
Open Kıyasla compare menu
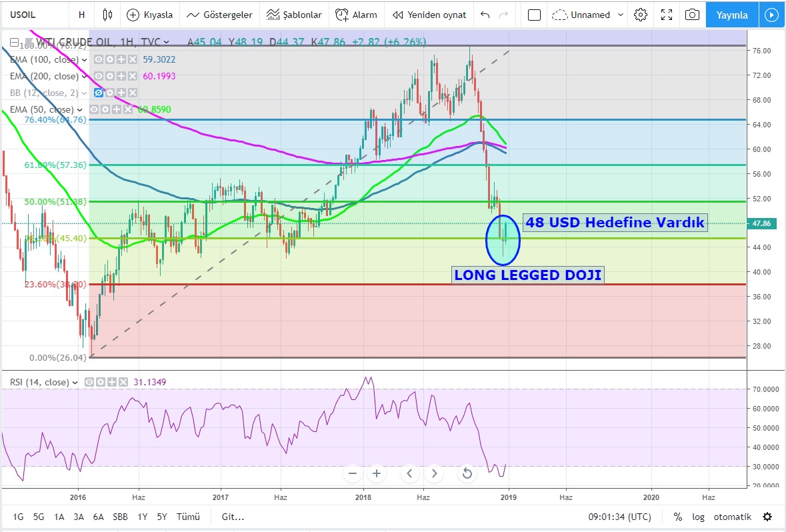click(x=149, y=15)
